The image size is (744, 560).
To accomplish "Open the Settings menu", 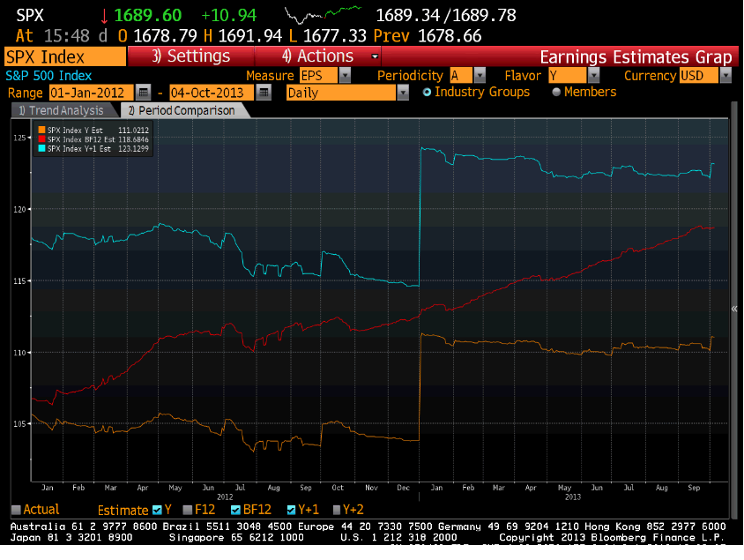I will pyautogui.click(x=190, y=56).
